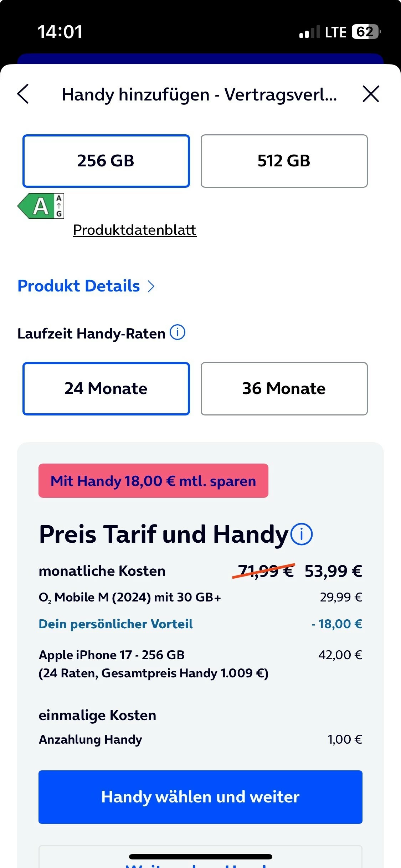Open the Produktdatenblatt link
Image resolution: width=401 pixels, height=868 pixels.
point(134,230)
